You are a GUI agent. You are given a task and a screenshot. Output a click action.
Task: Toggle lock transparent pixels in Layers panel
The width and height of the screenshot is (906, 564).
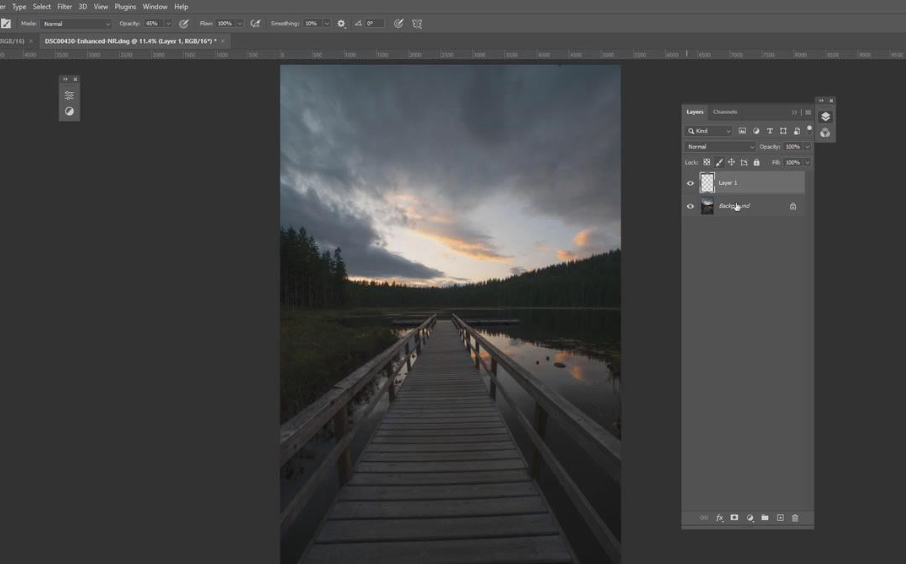[x=707, y=162]
